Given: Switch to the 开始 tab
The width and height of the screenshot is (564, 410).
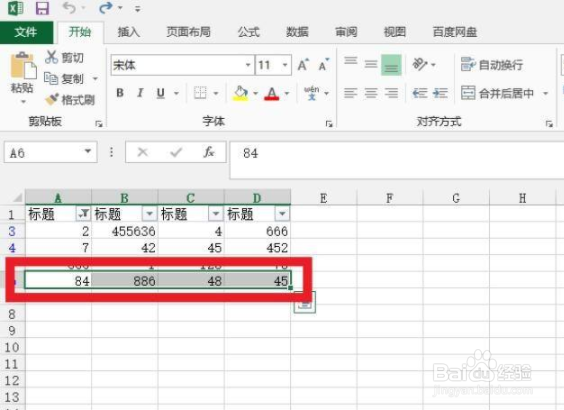Looking at the screenshot, I should click(80, 32).
